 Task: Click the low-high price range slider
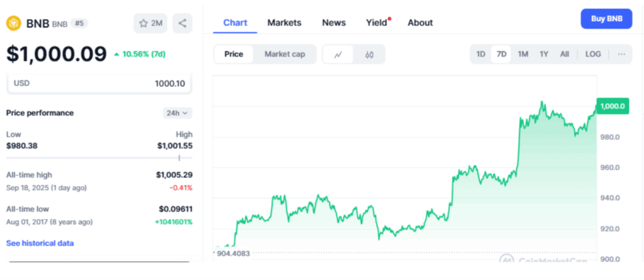tap(99, 158)
